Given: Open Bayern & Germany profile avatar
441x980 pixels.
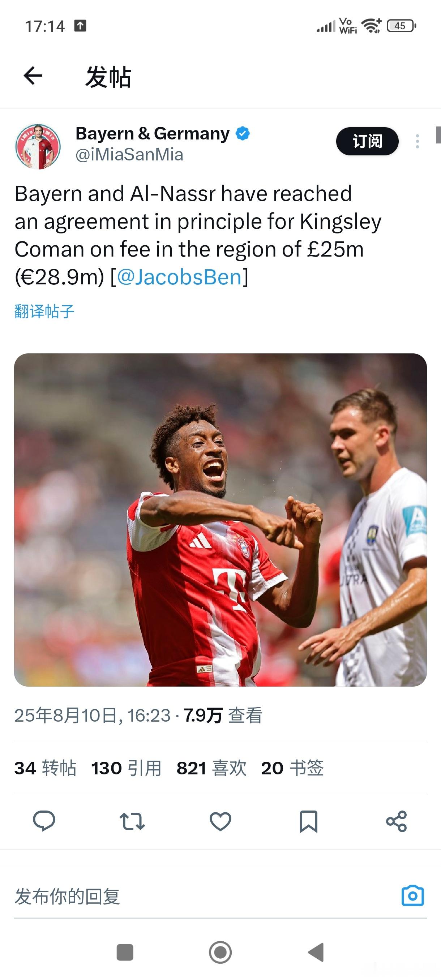Looking at the screenshot, I should (x=38, y=146).
